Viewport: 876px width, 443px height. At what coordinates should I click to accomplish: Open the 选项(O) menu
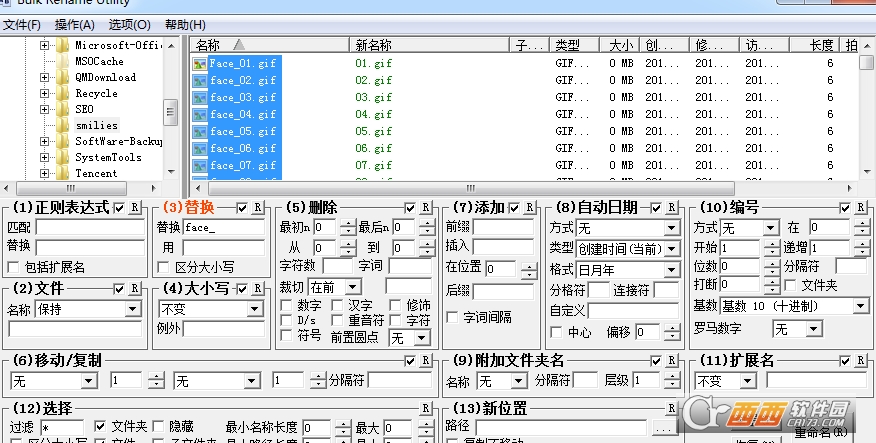pos(130,25)
